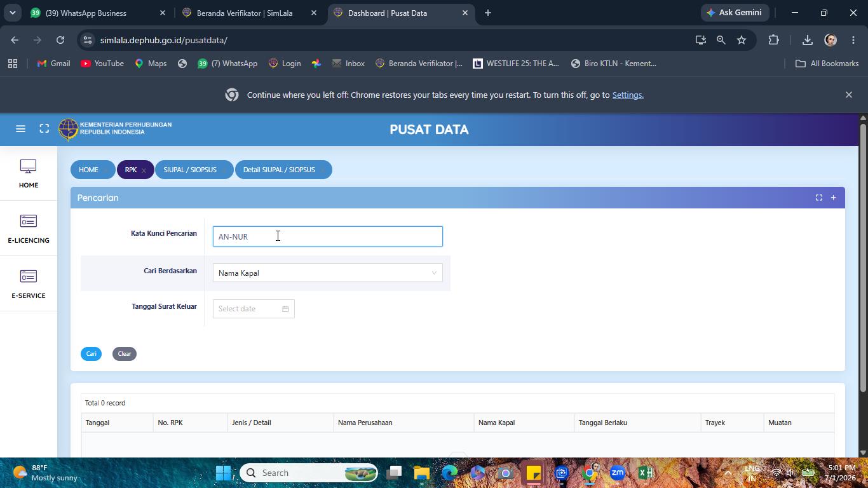Open the calendar date picker icon
The width and height of the screenshot is (868, 488).
(285, 309)
